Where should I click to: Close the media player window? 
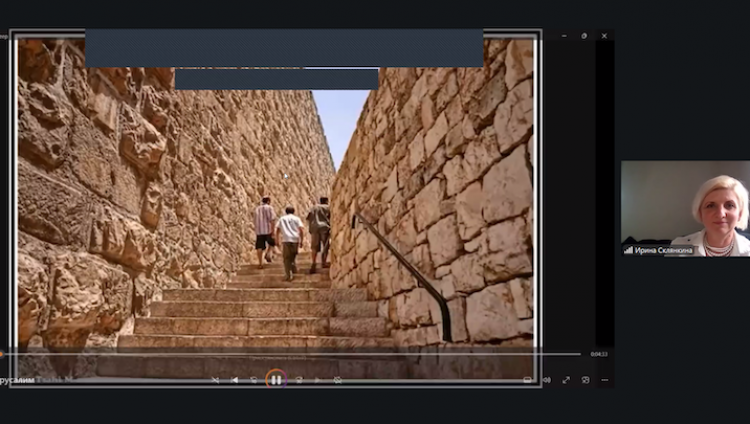pyautogui.click(x=604, y=36)
